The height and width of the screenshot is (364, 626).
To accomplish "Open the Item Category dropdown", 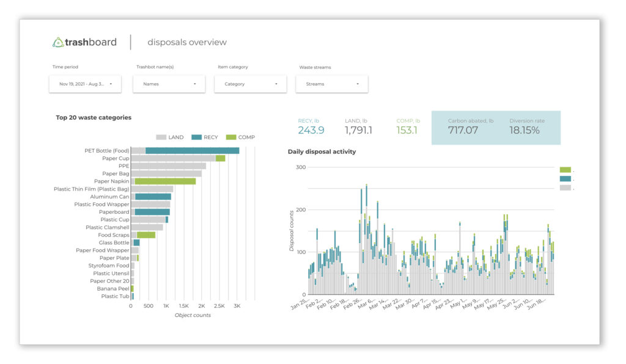I will (250, 84).
